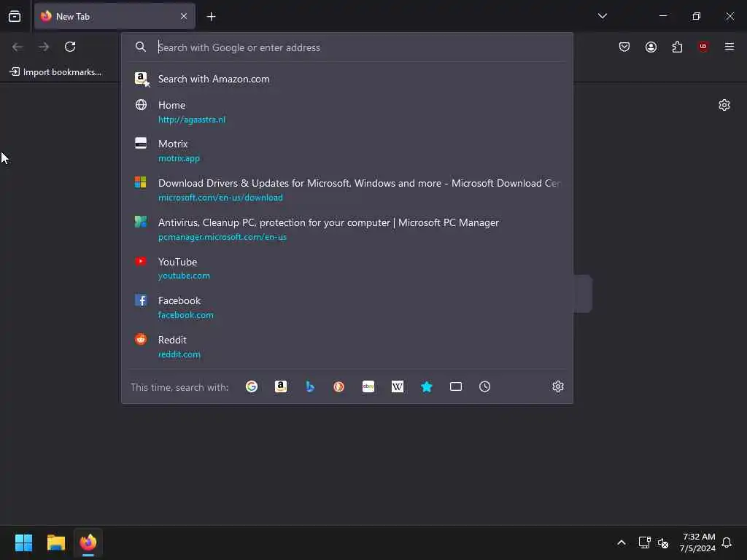Click the Firefox taskbar icon

click(88, 542)
